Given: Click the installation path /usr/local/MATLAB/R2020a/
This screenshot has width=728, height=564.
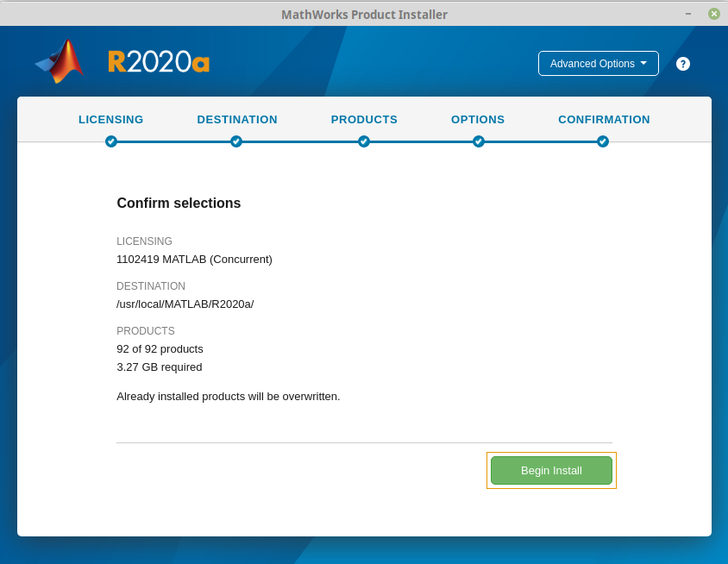Looking at the screenshot, I should [x=185, y=304].
